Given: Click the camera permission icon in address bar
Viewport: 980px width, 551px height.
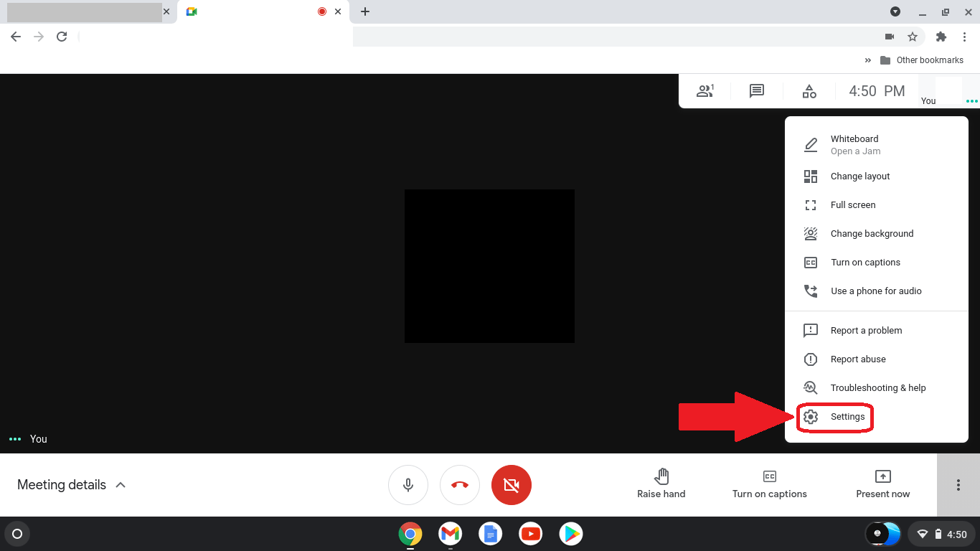Looking at the screenshot, I should [890, 37].
